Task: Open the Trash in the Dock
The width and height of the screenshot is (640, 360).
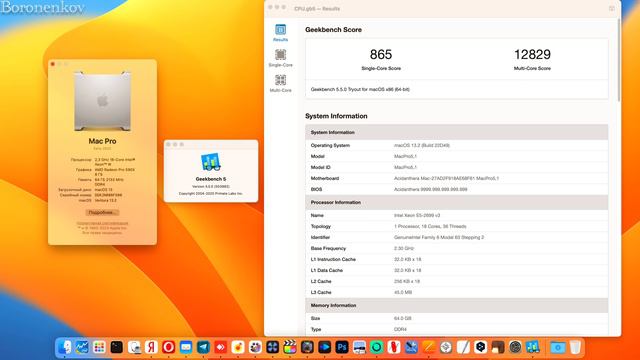Action: (575, 347)
